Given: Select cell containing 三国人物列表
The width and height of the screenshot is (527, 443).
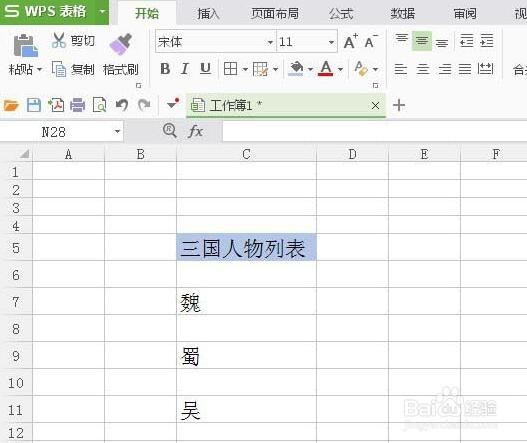Looking at the screenshot, I should pyautogui.click(x=246, y=248).
